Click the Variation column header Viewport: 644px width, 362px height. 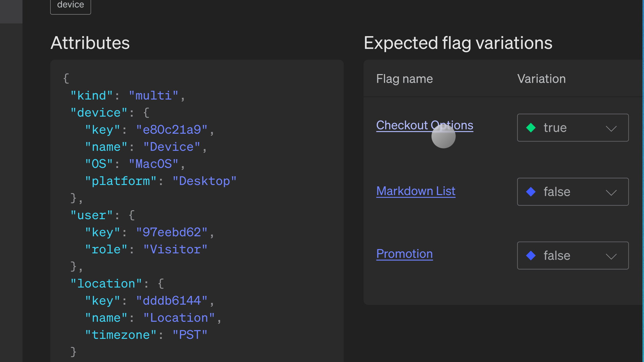541,79
